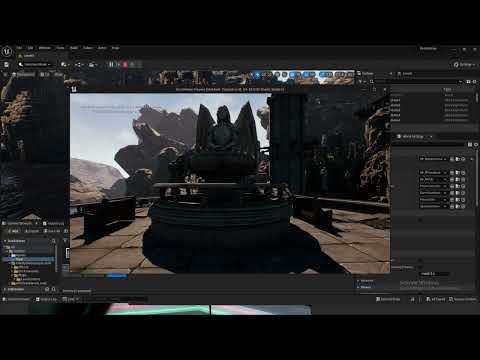
Task: Click the Import button in content browser
Action: [33, 231]
